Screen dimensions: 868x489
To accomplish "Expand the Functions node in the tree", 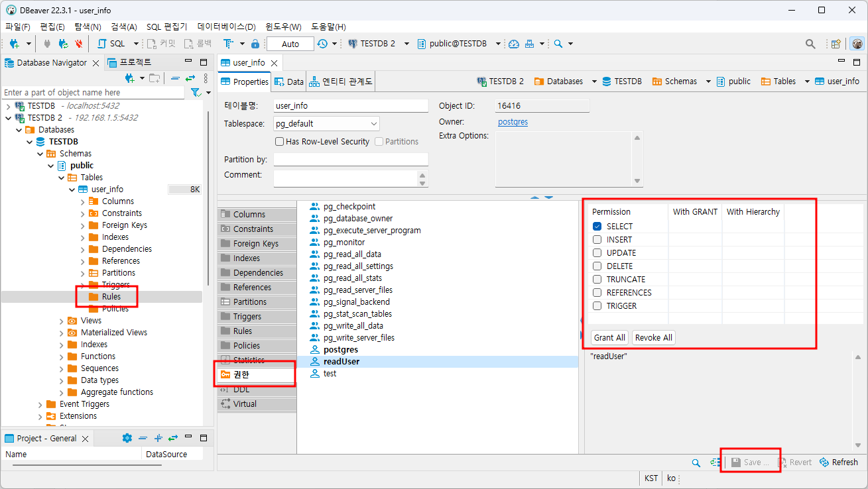I will click(61, 356).
